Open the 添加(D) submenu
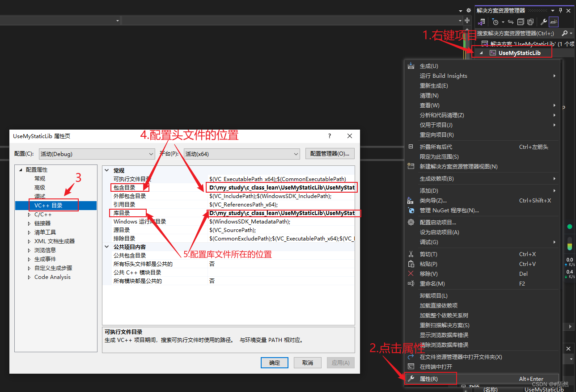576x392 pixels. 482,191
